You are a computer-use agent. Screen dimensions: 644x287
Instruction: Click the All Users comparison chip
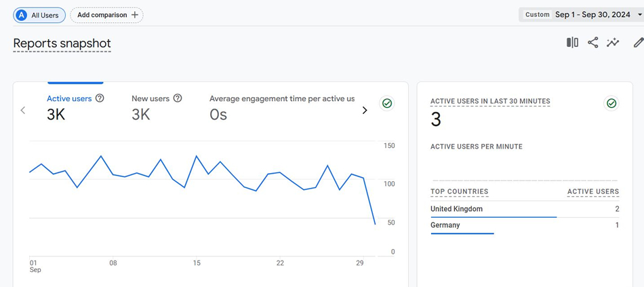tap(39, 15)
